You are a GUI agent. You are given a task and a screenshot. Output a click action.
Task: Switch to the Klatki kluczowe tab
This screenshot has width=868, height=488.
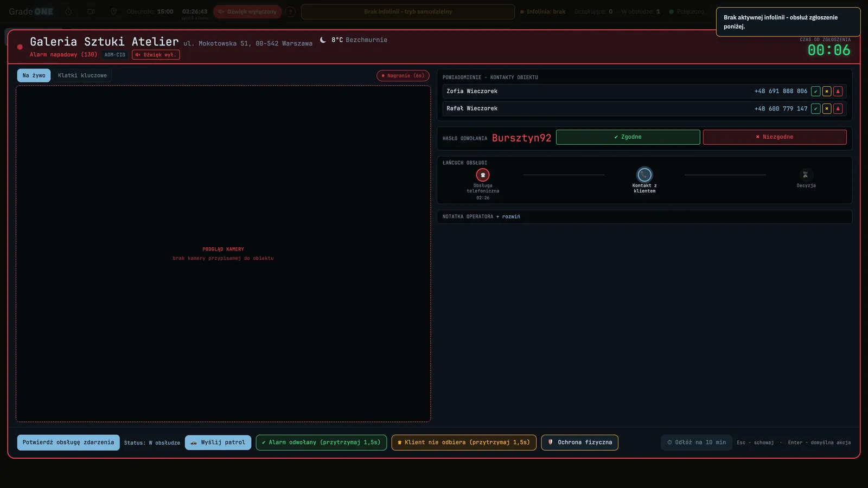[x=82, y=75]
